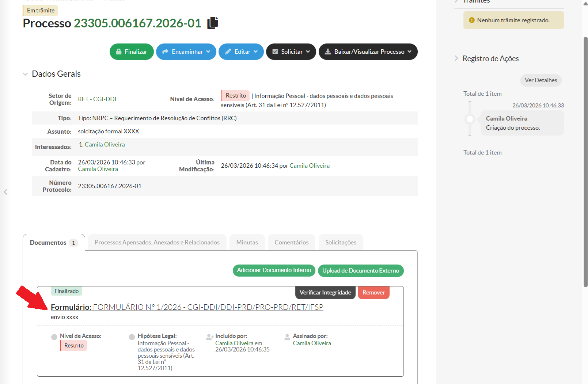
Task: Open the Solicitar dropdown menu
Action: point(291,52)
